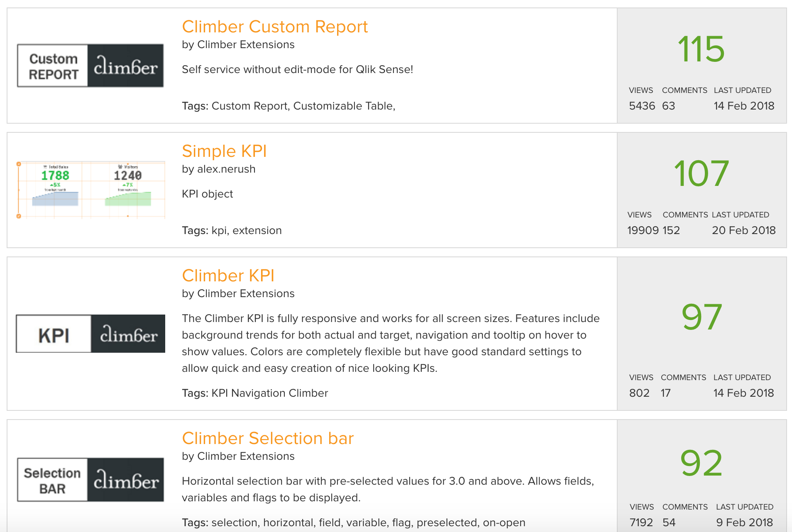Click last updated '14 Feb 2018' for Custom Report
The width and height of the screenshot is (792, 532).
[744, 106]
